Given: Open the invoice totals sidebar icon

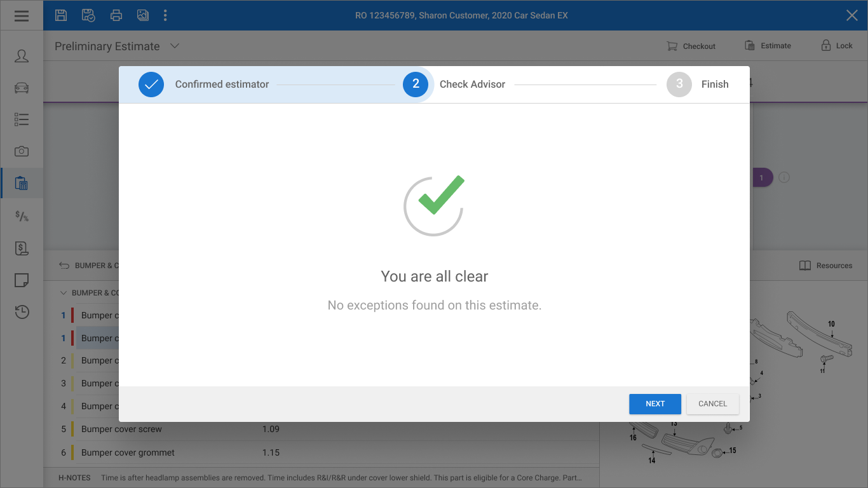Looking at the screenshot, I should [x=22, y=248].
